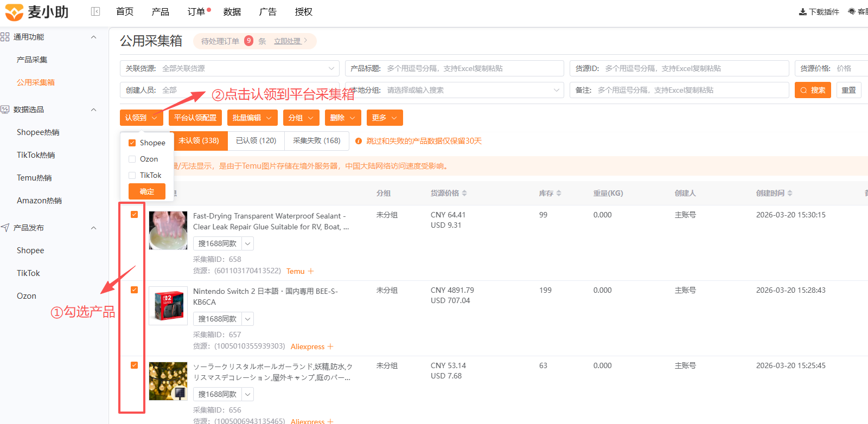Uncheck the Shopee platform option
Viewport: 868px width, 424px height.
[x=132, y=143]
